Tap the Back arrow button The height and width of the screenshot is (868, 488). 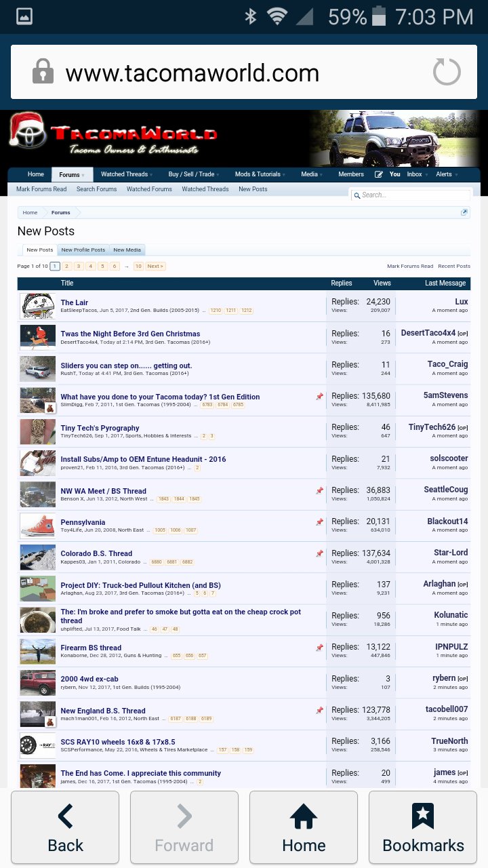[x=65, y=827]
